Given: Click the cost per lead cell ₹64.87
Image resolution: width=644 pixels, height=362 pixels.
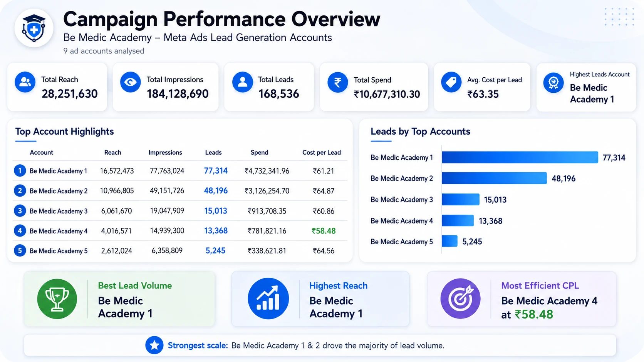Looking at the screenshot, I should [x=324, y=191].
